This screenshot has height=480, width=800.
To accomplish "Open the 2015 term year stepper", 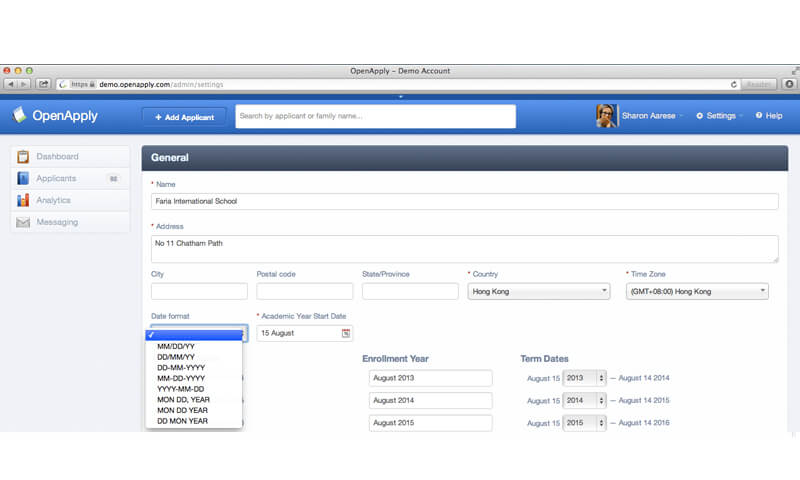I will 585,423.
